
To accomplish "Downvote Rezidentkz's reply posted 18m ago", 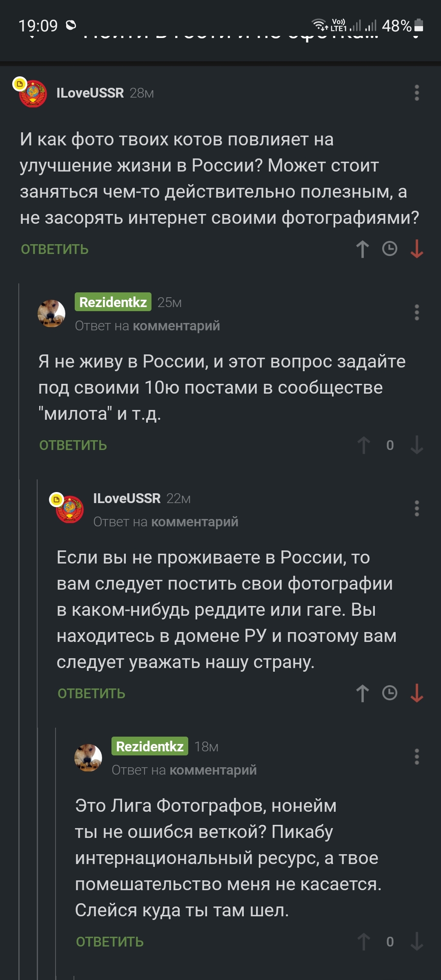I will [x=416, y=942].
